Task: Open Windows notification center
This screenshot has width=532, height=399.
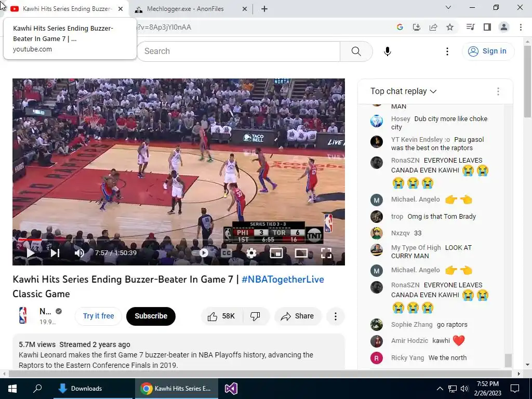Action: (x=515, y=389)
